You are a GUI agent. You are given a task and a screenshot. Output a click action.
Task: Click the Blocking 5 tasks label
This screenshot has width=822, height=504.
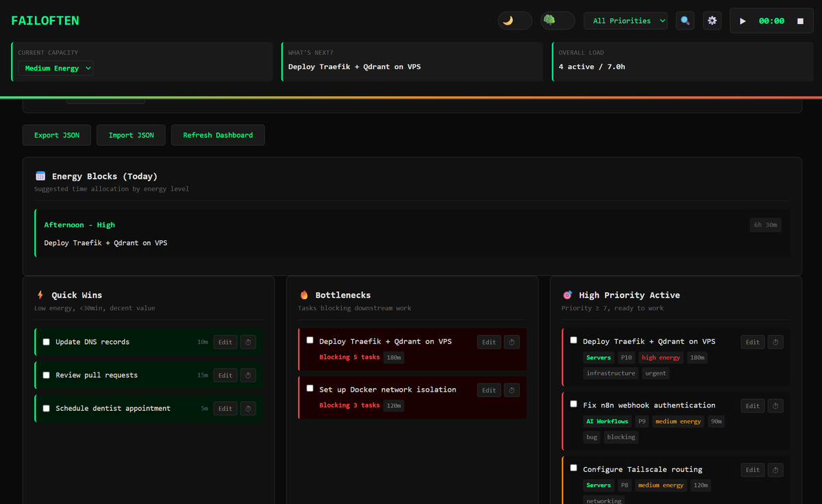click(x=349, y=357)
